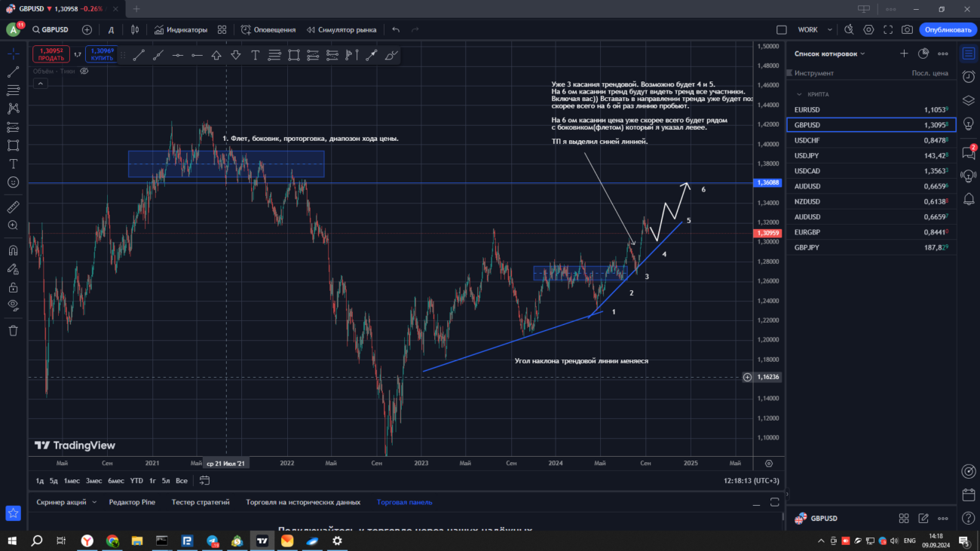Open quick search lightning icon
Screen dimensions: 980x551
click(849, 29)
